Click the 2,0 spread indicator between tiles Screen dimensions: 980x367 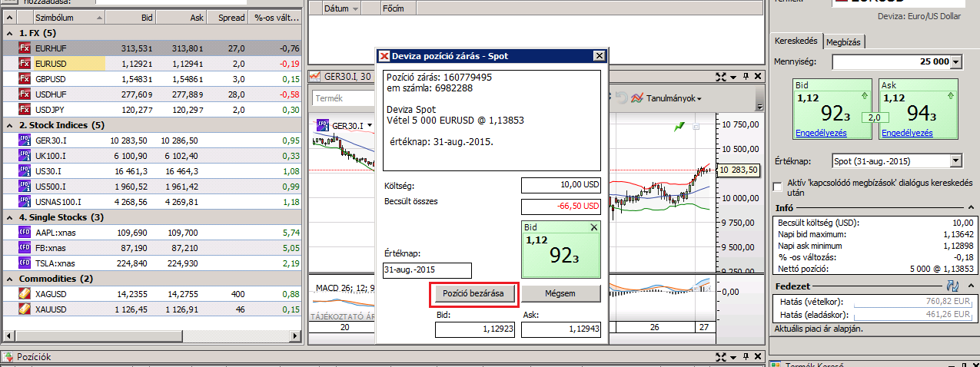point(876,117)
